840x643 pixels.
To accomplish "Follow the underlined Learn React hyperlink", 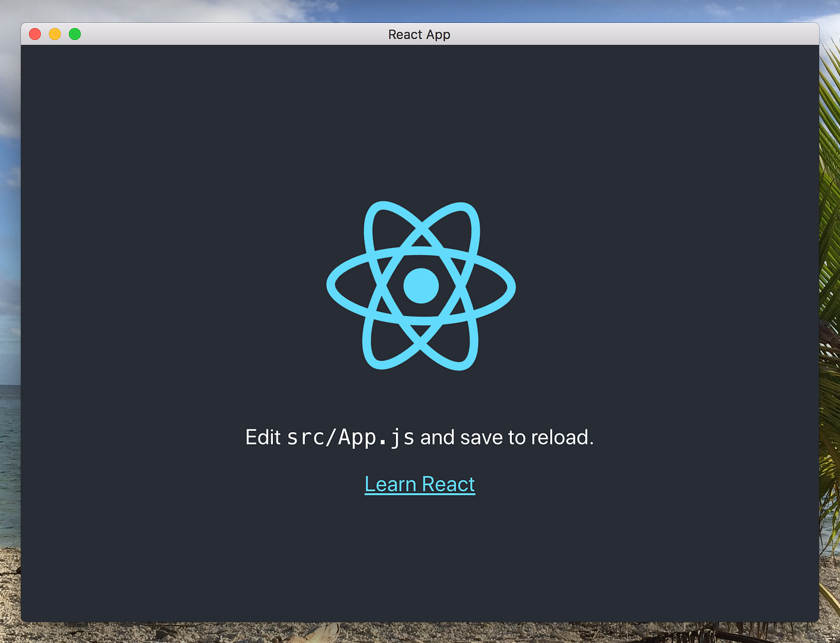I will pyautogui.click(x=419, y=483).
